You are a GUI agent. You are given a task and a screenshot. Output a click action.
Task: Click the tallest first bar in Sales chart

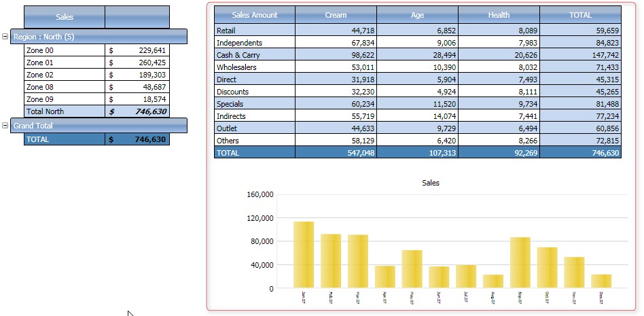304,255
